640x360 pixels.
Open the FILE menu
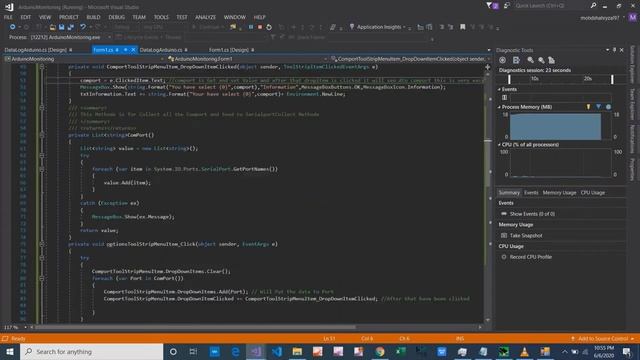(8, 17)
